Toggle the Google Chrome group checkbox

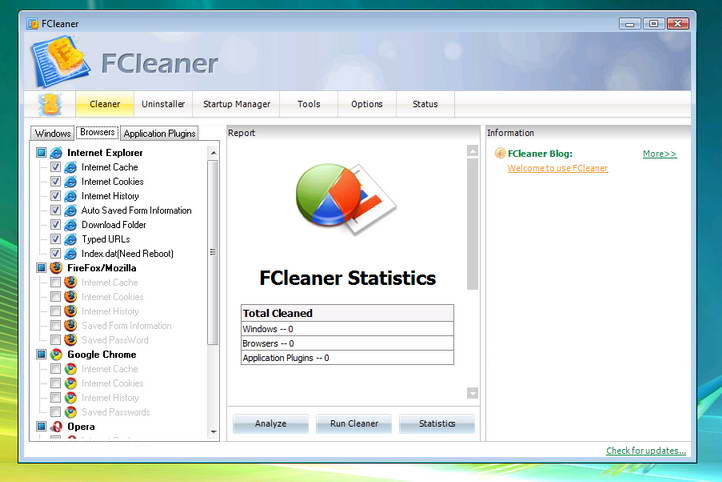(x=41, y=354)
